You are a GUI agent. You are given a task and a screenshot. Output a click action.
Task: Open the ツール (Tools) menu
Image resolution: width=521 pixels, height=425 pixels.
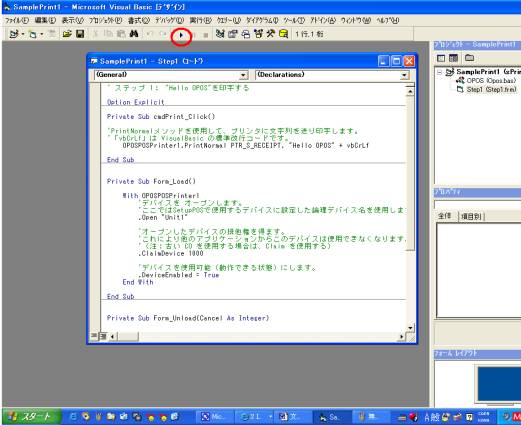pos(294,21)
